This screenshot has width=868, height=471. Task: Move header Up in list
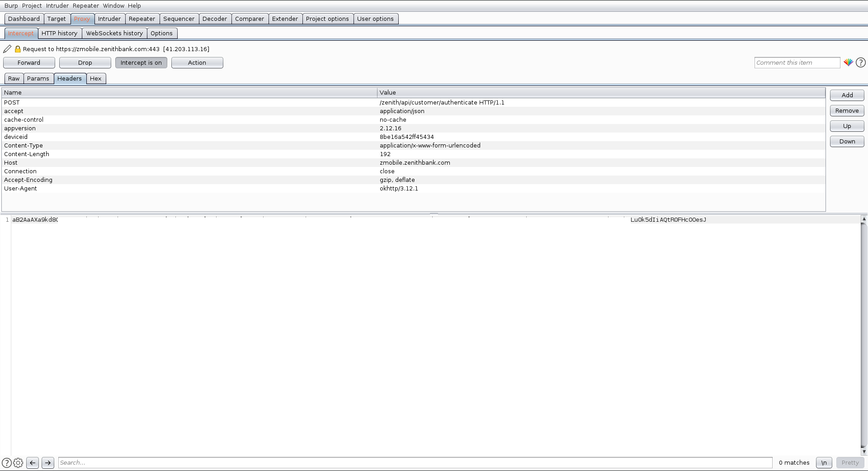tap(847, 126)
